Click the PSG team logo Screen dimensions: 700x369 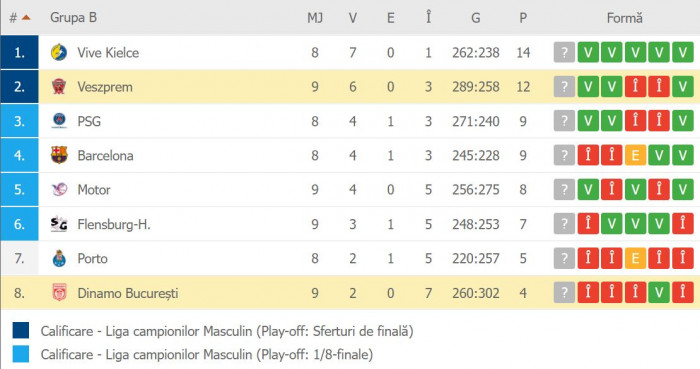[x=59, y=121]
